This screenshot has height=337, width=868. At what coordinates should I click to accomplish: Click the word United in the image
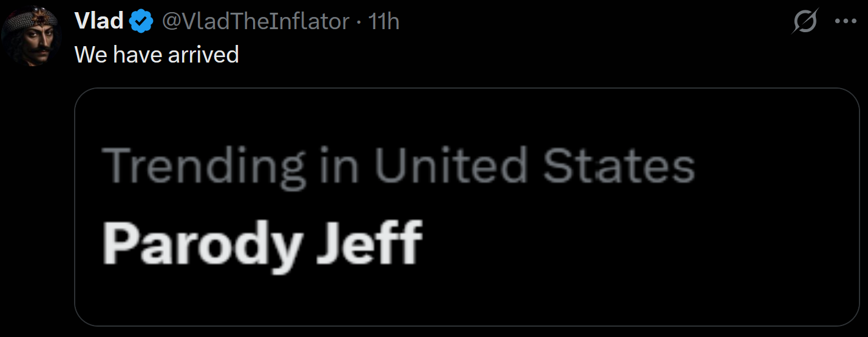(x=450, y=165)
